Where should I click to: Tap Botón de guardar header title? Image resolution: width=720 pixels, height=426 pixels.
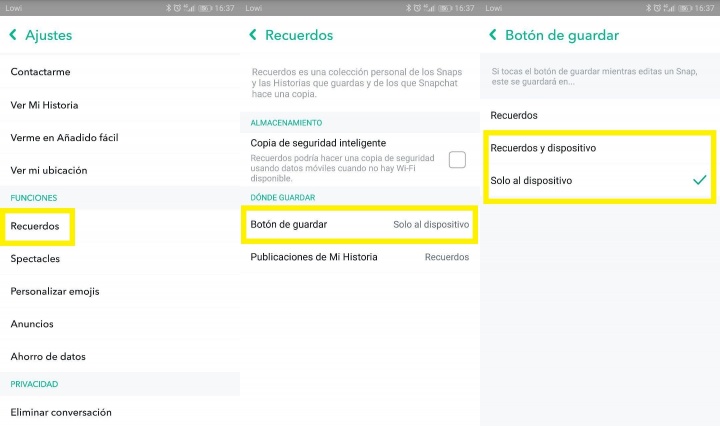[562, 35]
